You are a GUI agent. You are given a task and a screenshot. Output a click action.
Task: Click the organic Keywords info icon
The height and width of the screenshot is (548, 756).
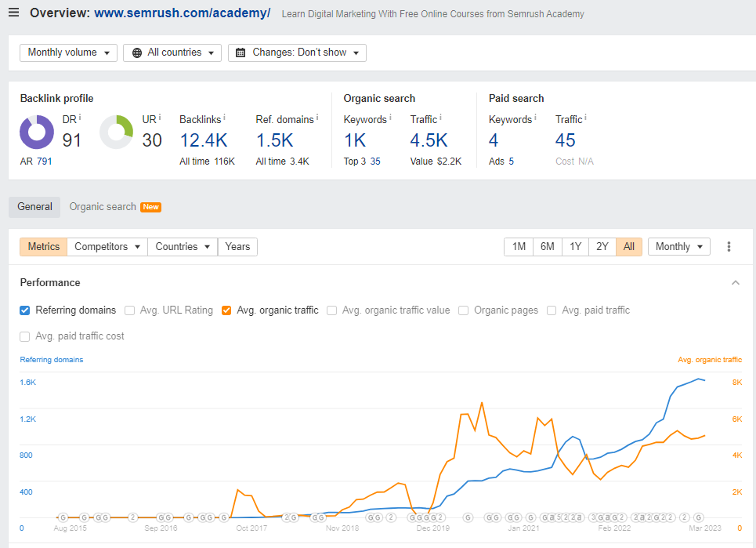(390, 118)
